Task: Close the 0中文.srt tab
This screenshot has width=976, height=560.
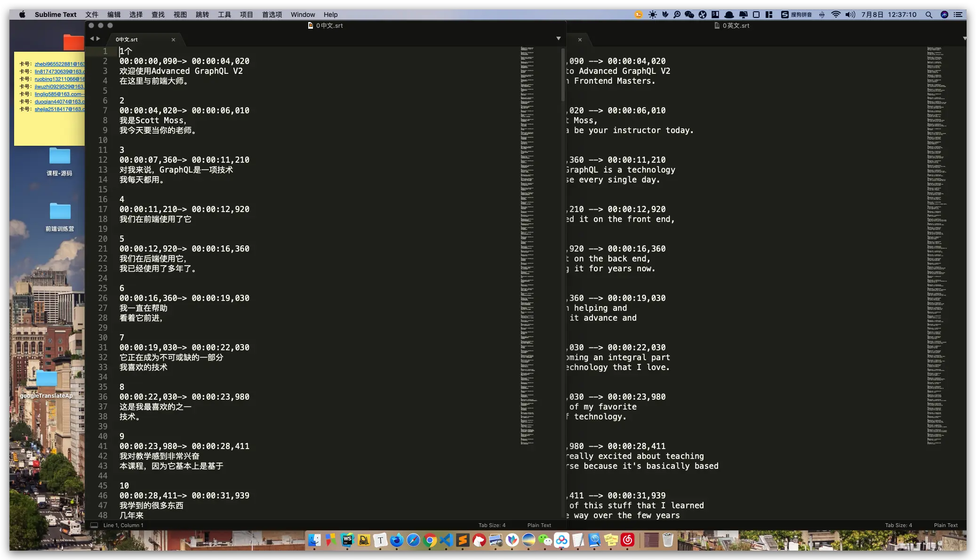Action: coord(173,39)
